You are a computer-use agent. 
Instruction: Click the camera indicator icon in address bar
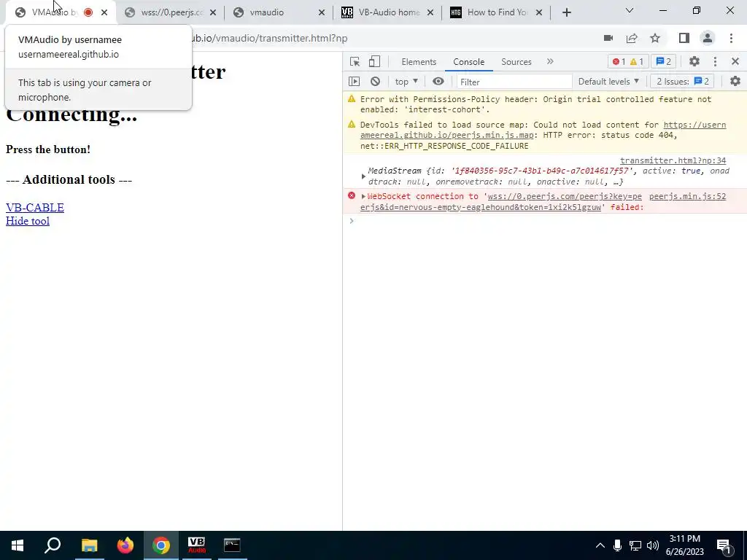[608, 38]
